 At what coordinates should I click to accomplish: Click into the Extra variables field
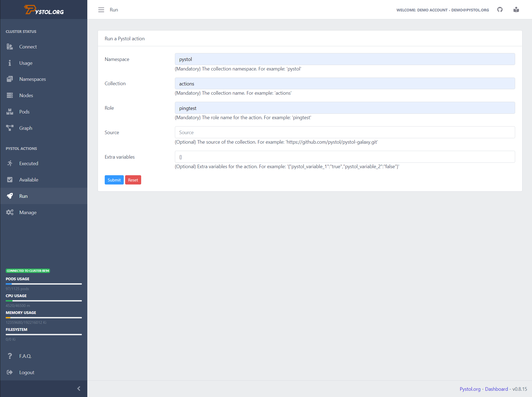pos(345,157)
